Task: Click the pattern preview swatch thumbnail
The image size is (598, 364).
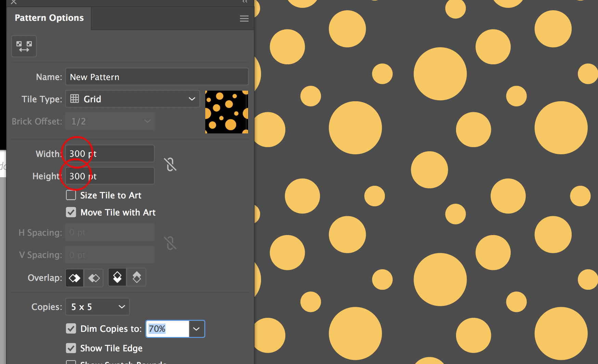Action: [226, 112]
